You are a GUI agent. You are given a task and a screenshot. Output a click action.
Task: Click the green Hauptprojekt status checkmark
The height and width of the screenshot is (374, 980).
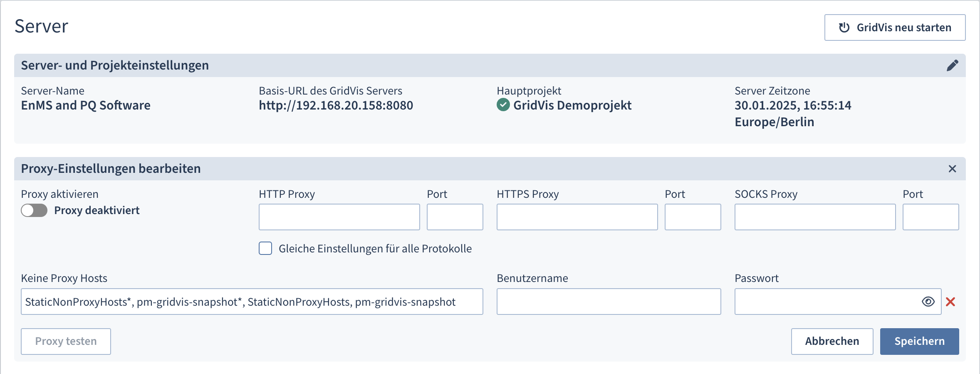pos(503,105)
